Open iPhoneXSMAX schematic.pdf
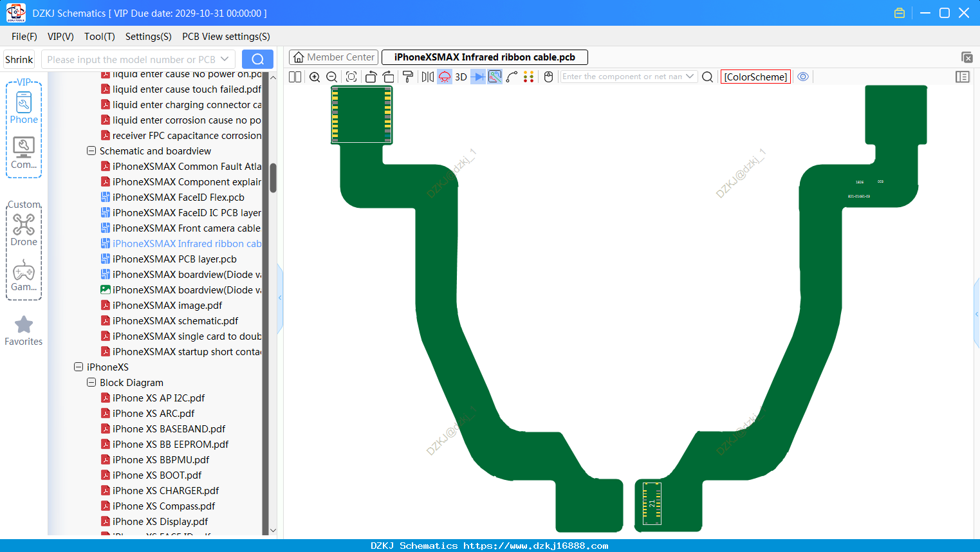 [169, 321]
